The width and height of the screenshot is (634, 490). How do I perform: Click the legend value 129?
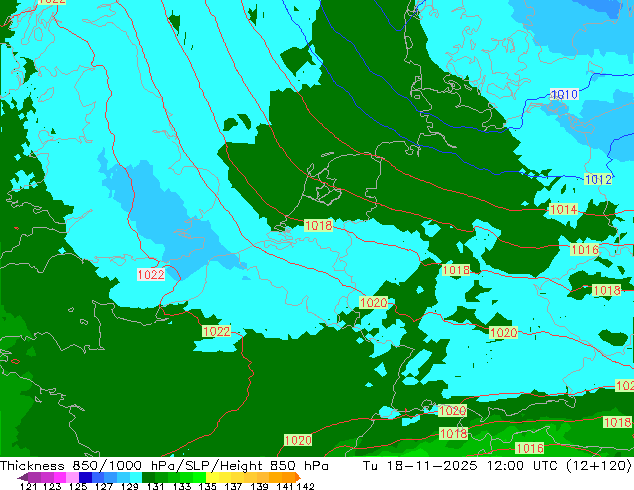coord(130,486)
